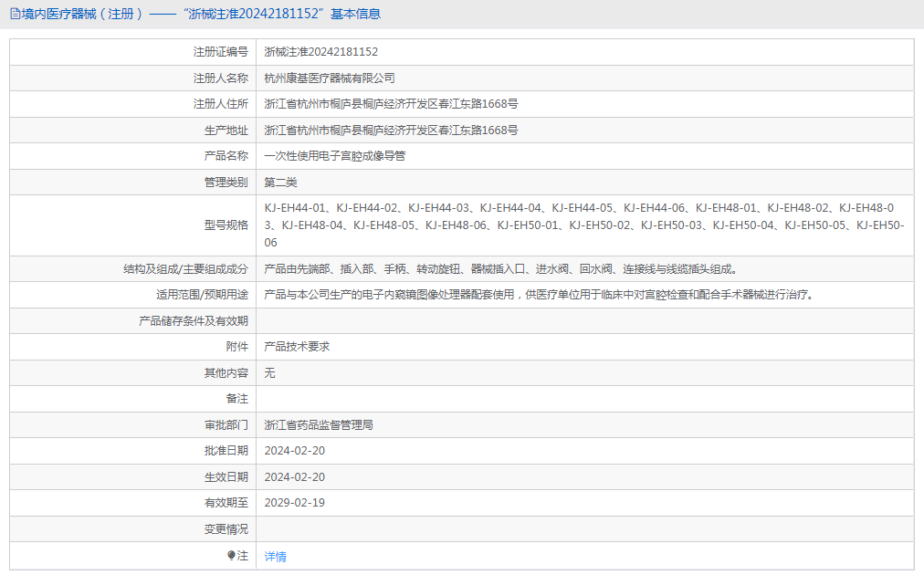Click the 注册人住所 label
Viewport: 924px width, 575px height.
click(221, 104)
